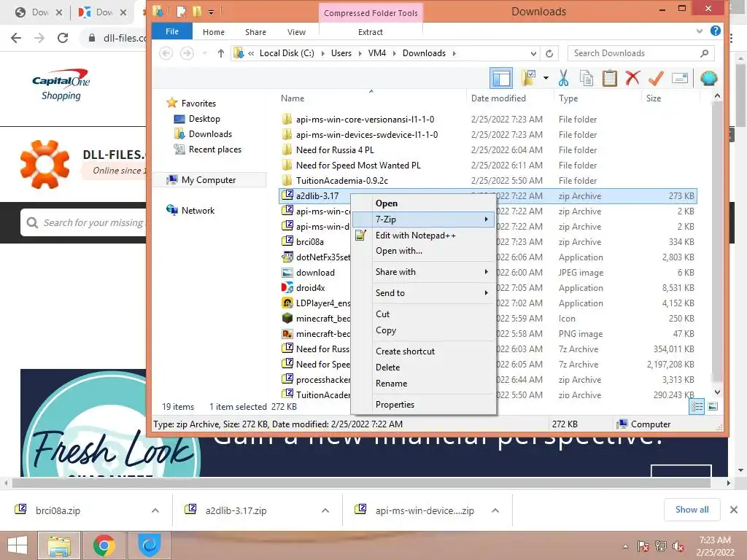This screenshot has width=747, height=560.
Task: Expand Send to submenu
Action: click(x=423, y=293)
